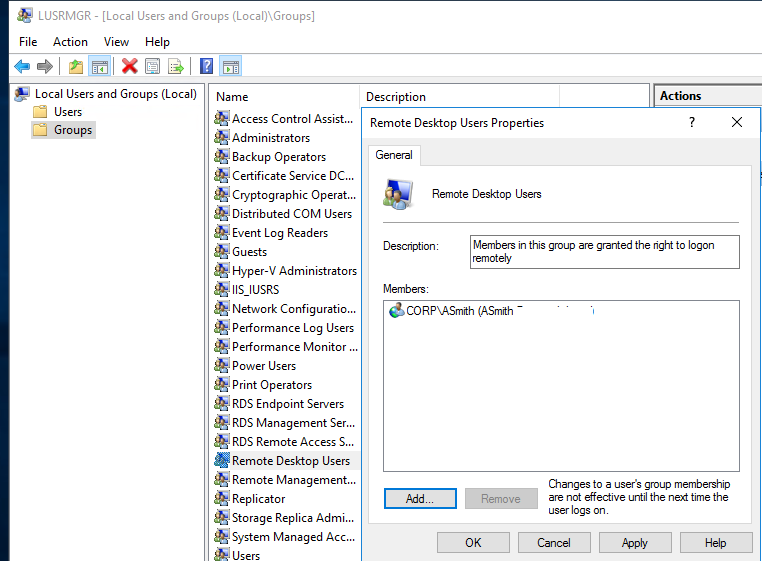This screenshot has width=762, height=561.
Task: Click the Groups folder icon in tree
Action: coord(40,130)
